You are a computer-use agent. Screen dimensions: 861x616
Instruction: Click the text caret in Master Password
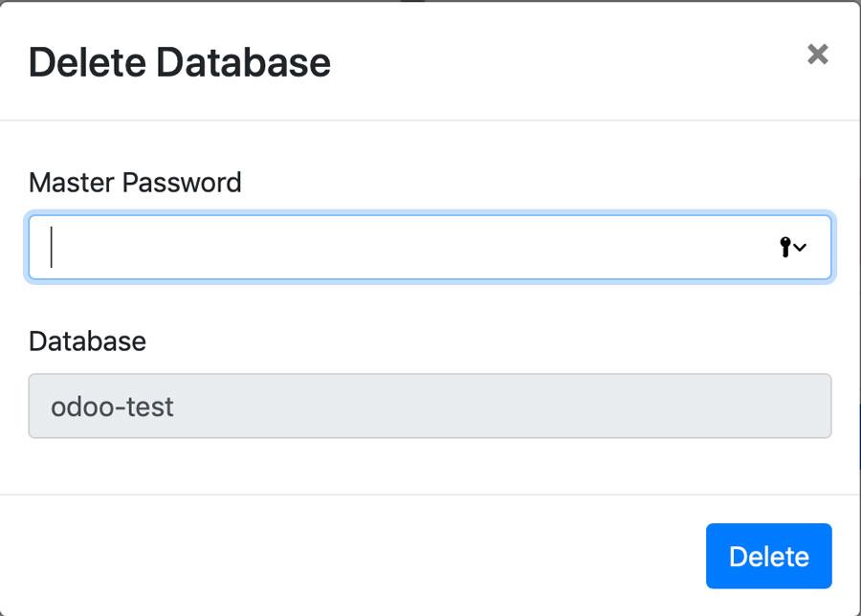tap(51, 247)
